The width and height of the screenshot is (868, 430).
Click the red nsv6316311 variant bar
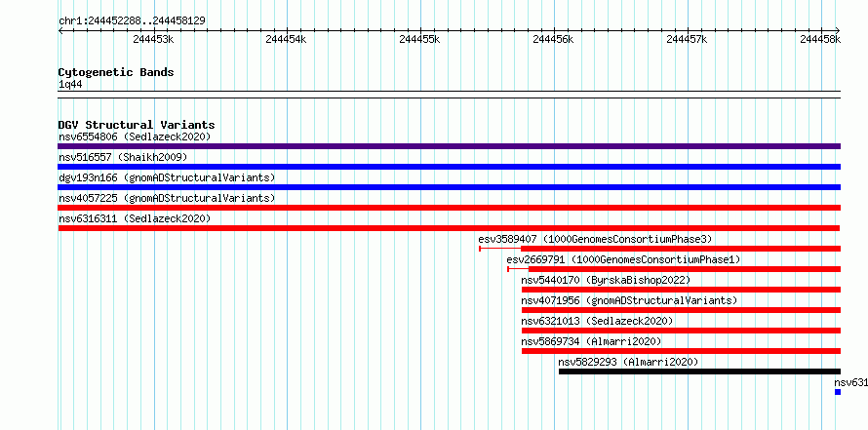pyautogui.click(x=449, y=228)
